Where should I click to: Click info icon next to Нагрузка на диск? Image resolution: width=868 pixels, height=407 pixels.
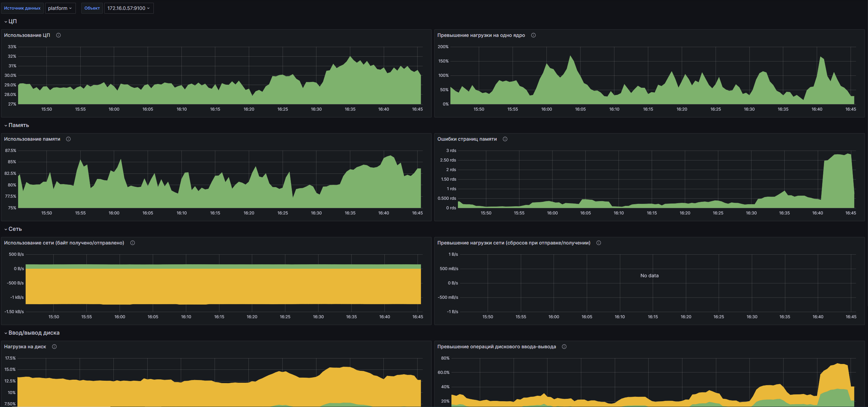[54, 347]
